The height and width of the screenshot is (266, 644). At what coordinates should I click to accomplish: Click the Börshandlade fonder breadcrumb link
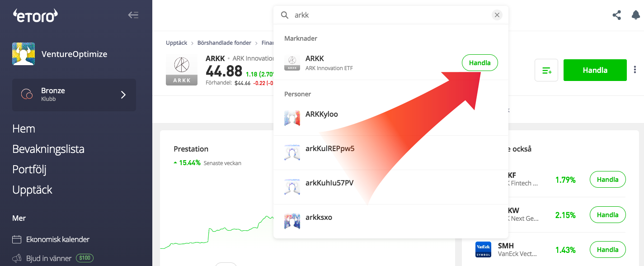pyautogui.click(x=224, y=43)
